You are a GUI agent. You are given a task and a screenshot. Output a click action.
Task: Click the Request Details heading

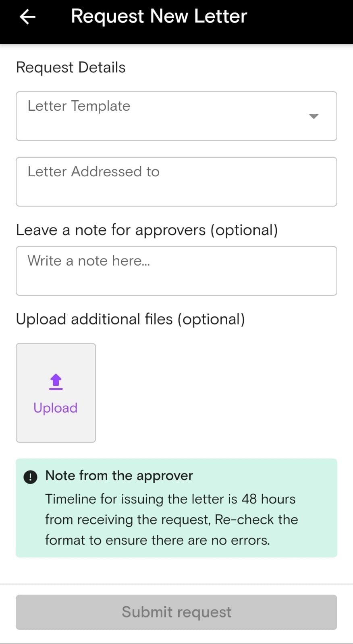tap(71, 68)
